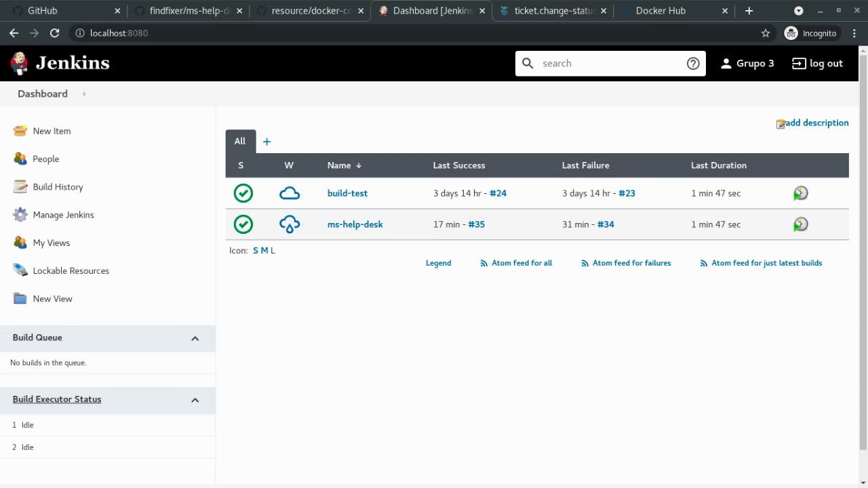Schedule a build for build-test

point(800,193)
